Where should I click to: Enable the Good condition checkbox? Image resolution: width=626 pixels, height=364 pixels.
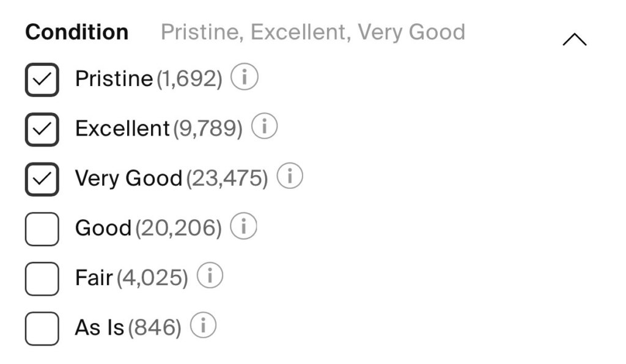click(x=42, y=228)
